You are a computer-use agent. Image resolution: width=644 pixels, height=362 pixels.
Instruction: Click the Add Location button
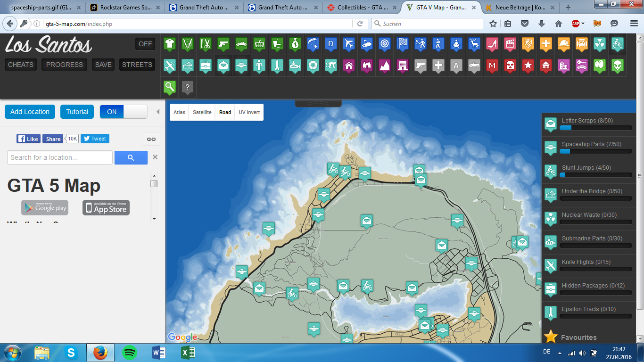[x=30, y=112]
